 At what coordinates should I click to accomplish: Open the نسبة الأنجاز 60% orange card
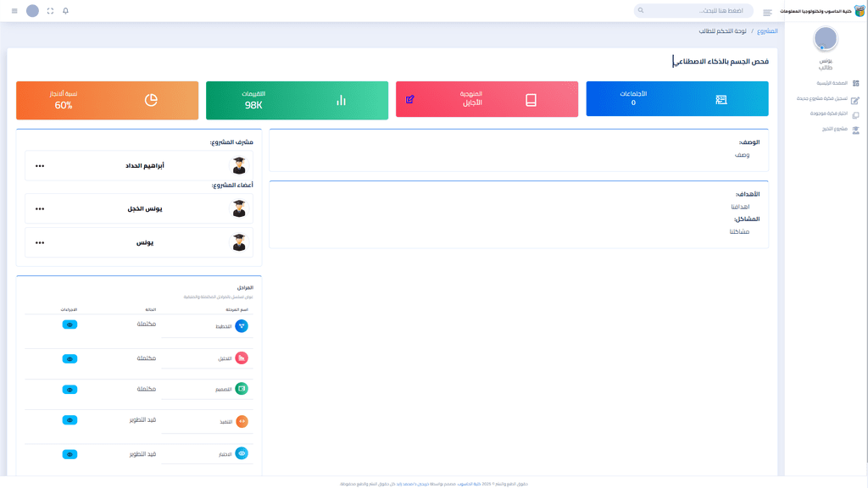pyautogui.click(x=108, y=100)
